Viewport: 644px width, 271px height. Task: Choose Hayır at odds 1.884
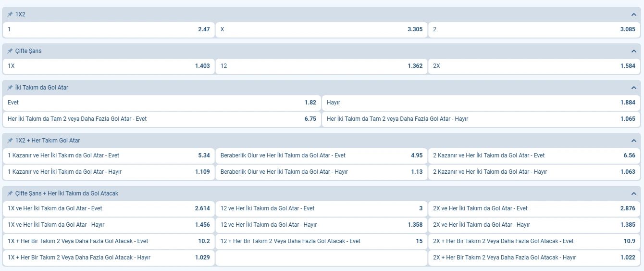click(481, 103)
